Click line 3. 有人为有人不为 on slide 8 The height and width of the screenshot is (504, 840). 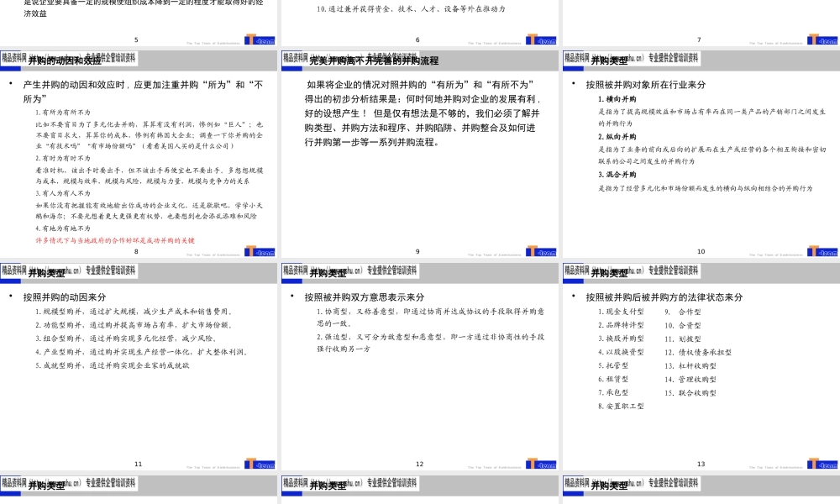coord(63,193)
